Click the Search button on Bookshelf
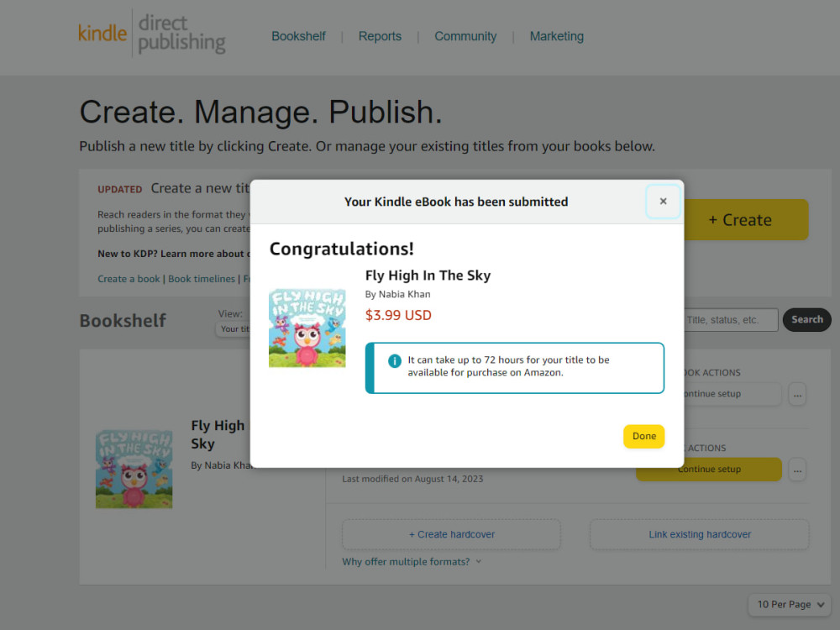 [806, 320]
